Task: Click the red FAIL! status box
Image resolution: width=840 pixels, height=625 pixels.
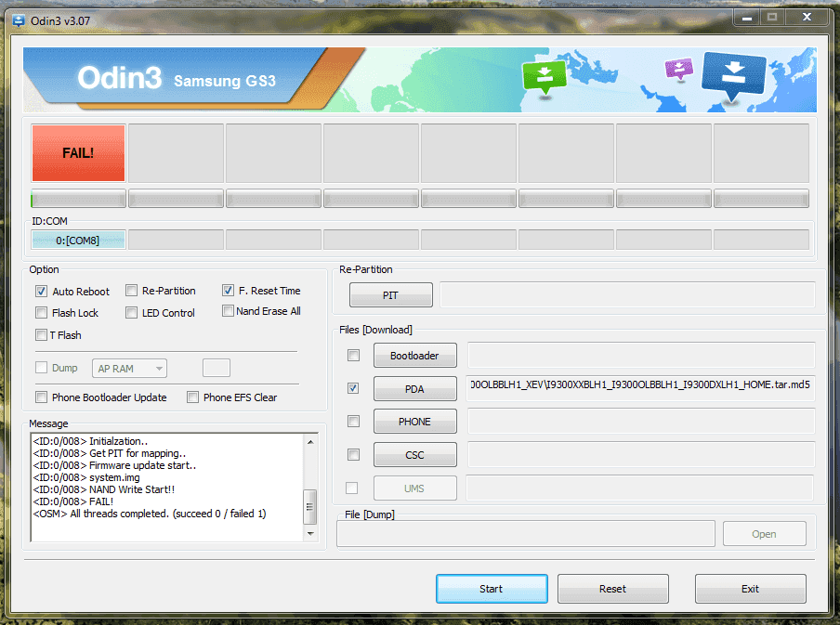Action: [79, 153]
